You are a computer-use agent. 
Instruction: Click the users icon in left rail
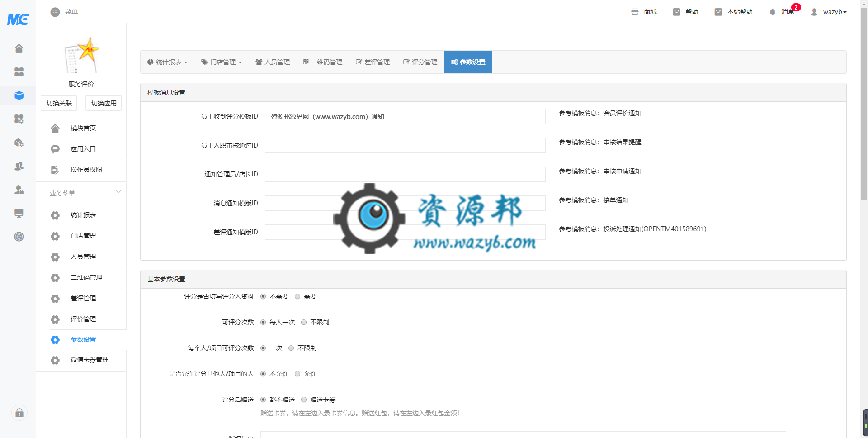(19, 166)
